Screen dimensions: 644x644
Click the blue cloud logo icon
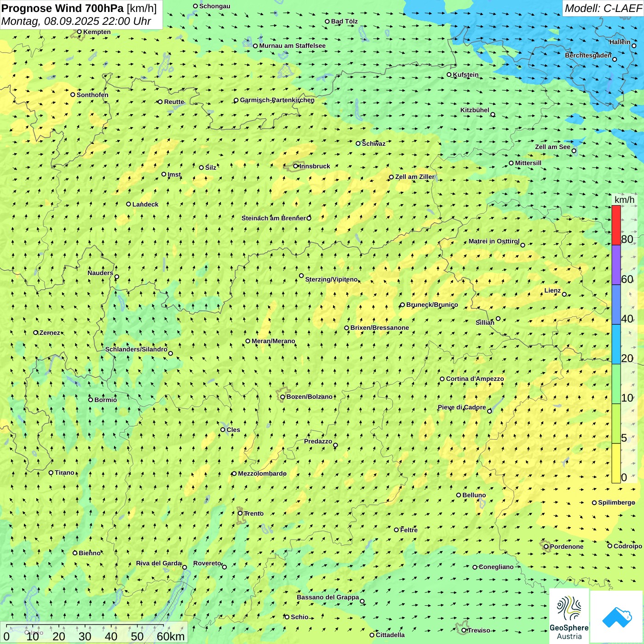tap(617, 617)
